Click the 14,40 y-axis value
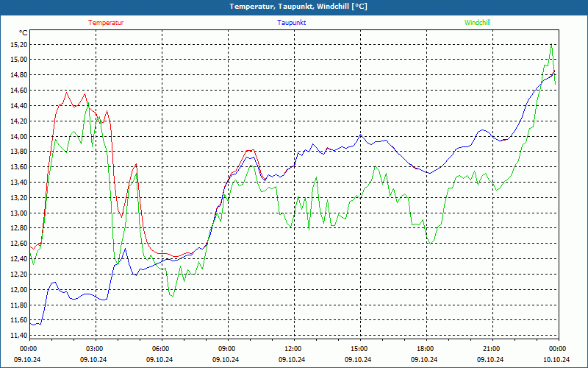Screen dimensions: 588x368 pyautogui.click(x=20, y=105)
